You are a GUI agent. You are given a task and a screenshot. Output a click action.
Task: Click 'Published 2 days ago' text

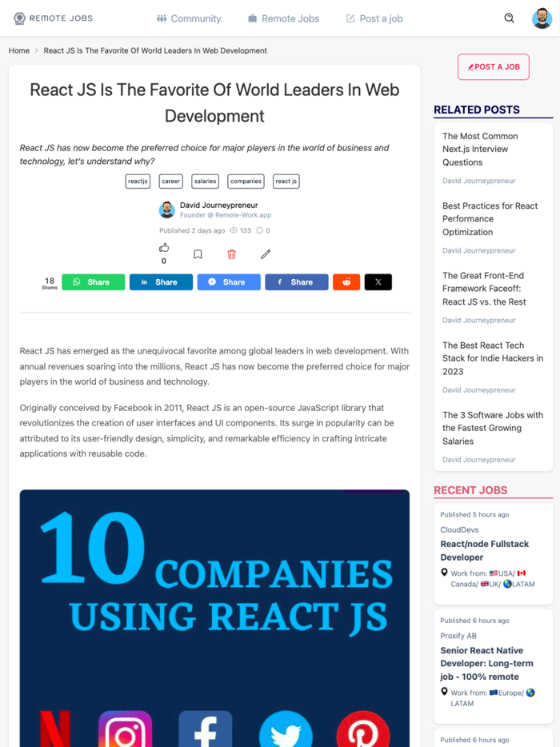tap(192, 230)
